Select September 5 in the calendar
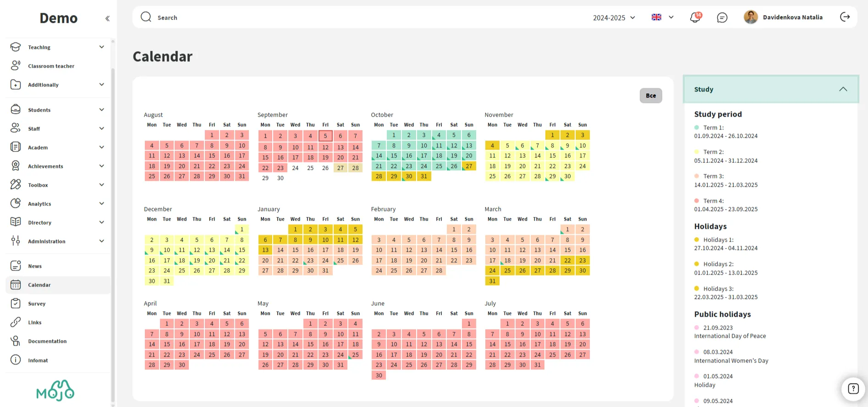The height and width of the screenshot is (407, 868). (x=325, y=136)
